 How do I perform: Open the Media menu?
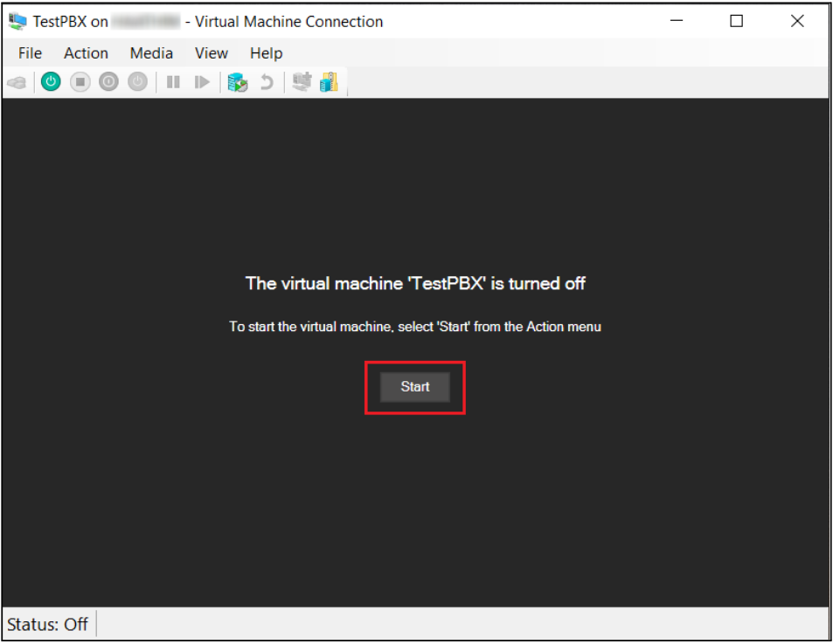coord(151,53)
